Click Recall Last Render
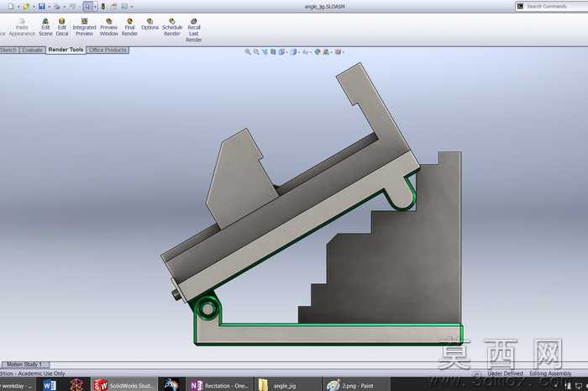 194,30
